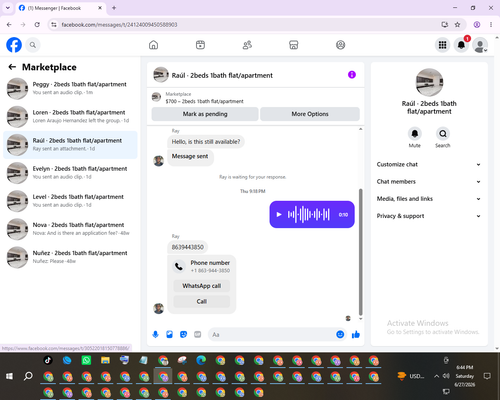Click the browser address bar URL

[x=119, y=25]
